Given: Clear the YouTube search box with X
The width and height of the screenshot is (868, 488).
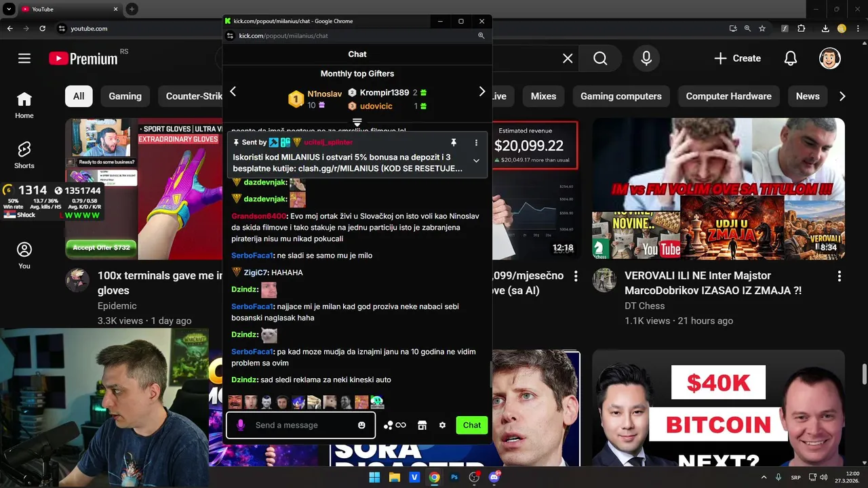Looking at the screenshot, I should (x=568, y=58).
